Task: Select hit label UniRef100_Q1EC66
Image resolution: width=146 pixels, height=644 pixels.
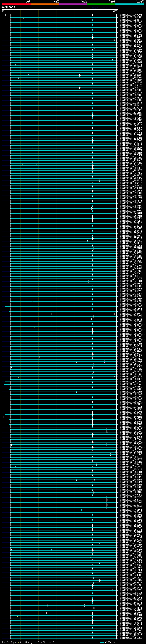Action: click(x=131, y=72)
